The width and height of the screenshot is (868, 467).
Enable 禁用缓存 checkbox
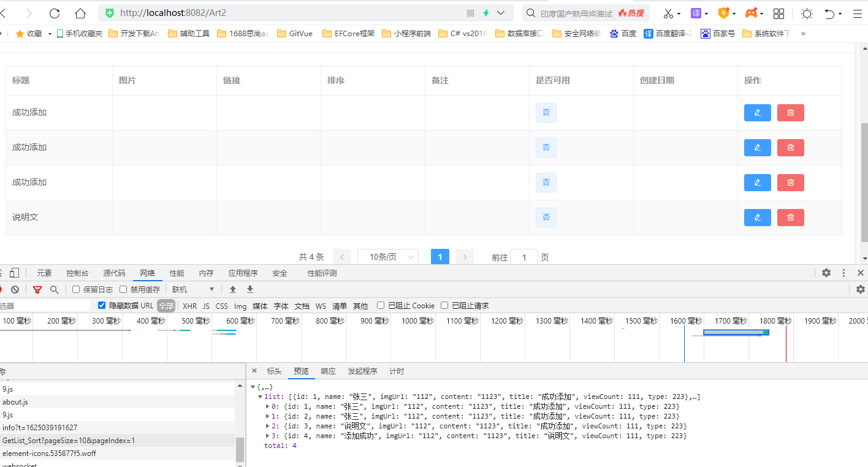pyautogui.click(x=123, y=289)
